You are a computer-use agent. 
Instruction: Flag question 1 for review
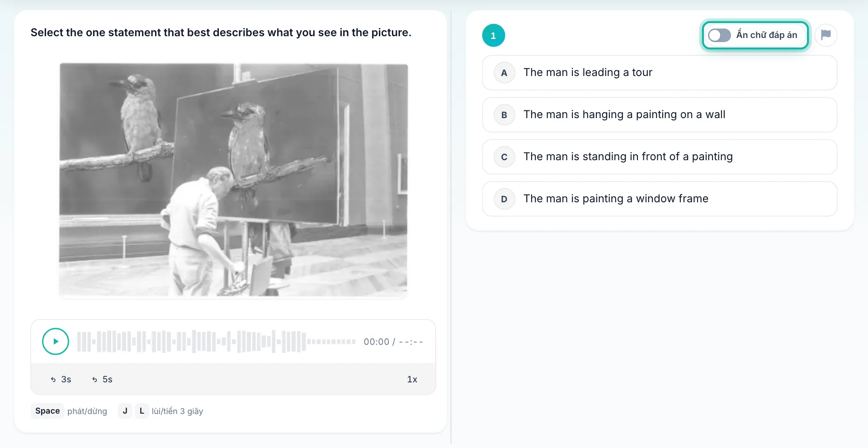pyautogui.click(x=826, y=35)
